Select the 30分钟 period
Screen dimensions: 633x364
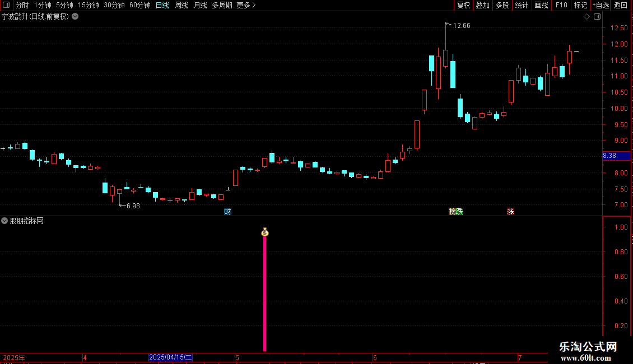(x=114, y=5)
